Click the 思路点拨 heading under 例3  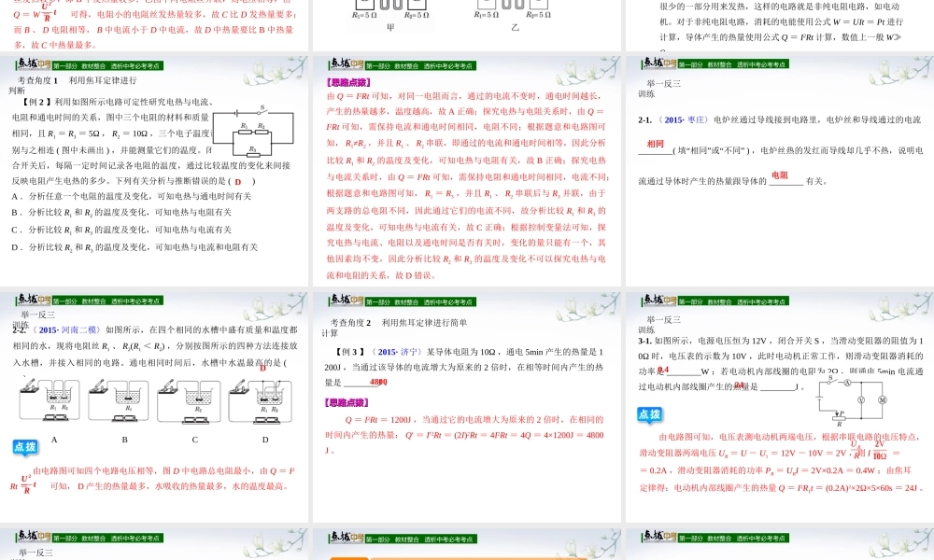point(347,403)
